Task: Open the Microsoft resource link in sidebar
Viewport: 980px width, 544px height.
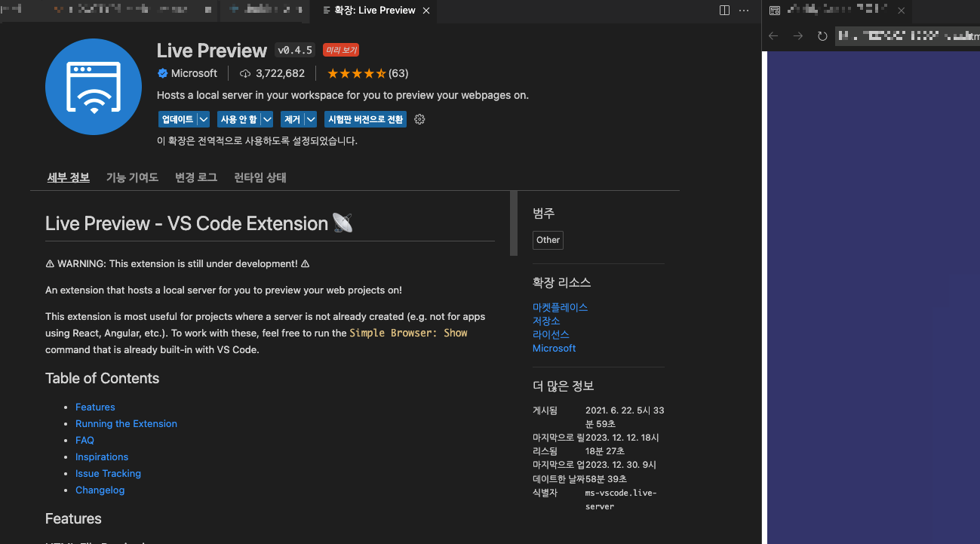Action: [554, 348]
